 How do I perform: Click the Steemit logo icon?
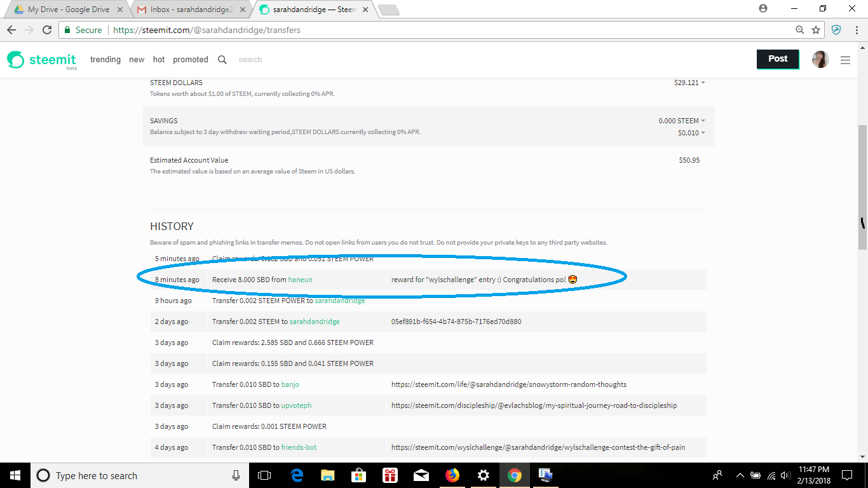point(14,59)
